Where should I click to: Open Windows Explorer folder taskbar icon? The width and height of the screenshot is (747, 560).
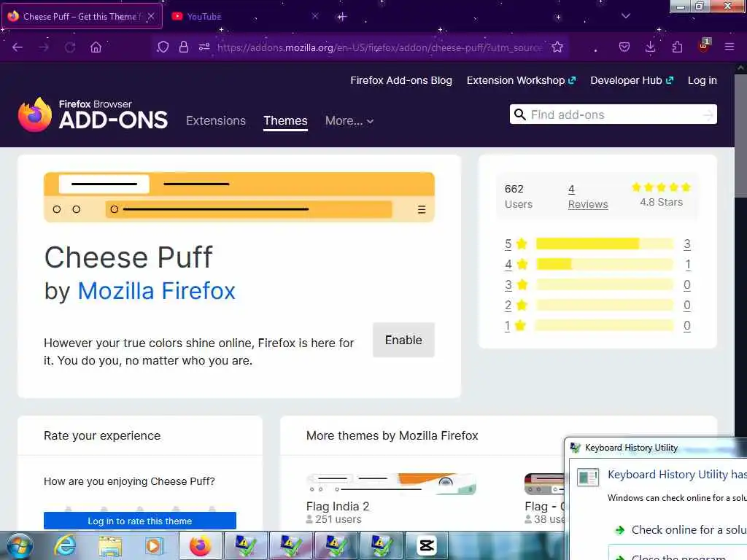(110, 545)
